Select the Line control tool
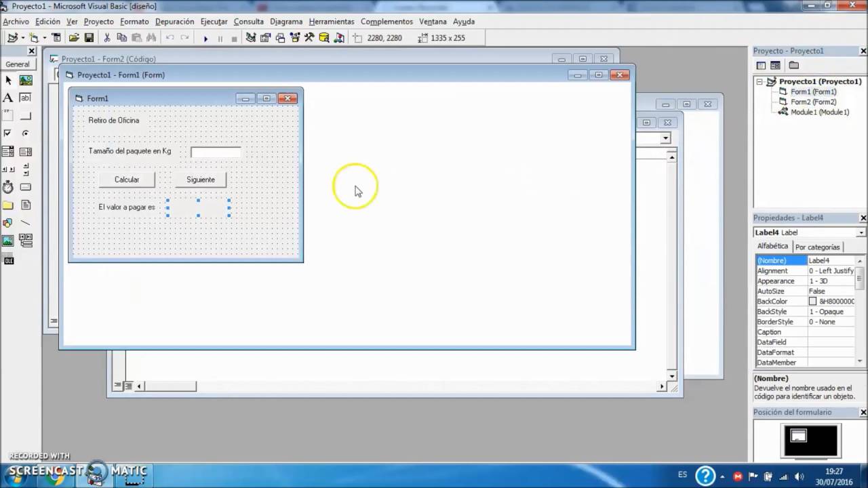Viewport: 868px width, 488px height. pos(26,223)
